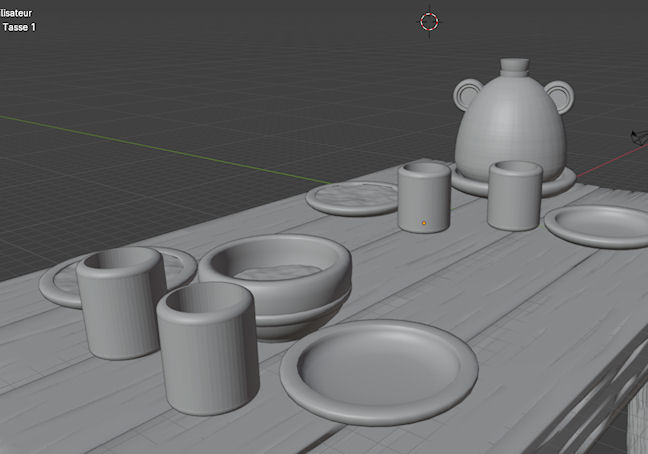Select the narrow neck atop the jug
648x454 pixels.
[516, 70]
